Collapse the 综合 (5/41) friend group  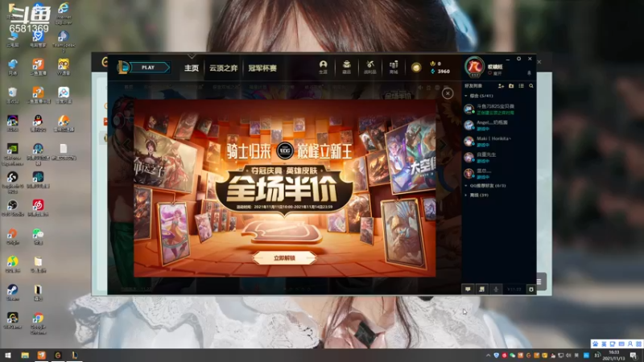point(479,96)
